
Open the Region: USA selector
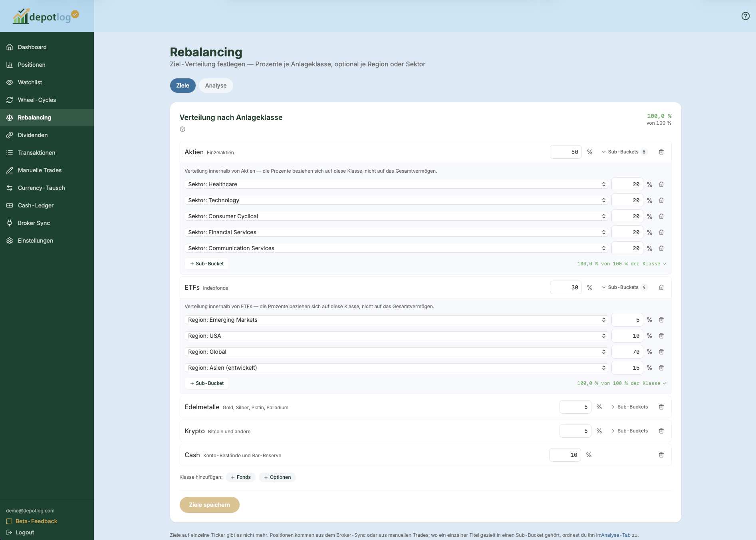(x=396, y=336)
